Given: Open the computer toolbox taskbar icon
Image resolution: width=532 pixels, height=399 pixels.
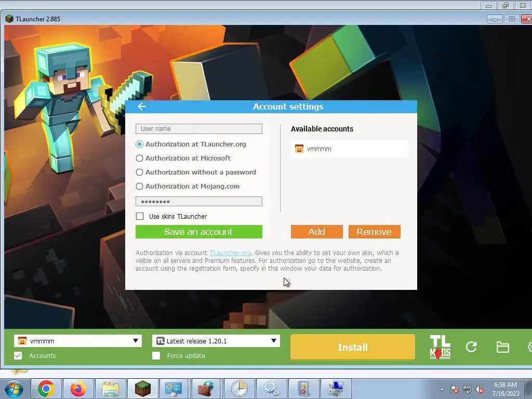Looking at the screenshot, I should point(336,389).
